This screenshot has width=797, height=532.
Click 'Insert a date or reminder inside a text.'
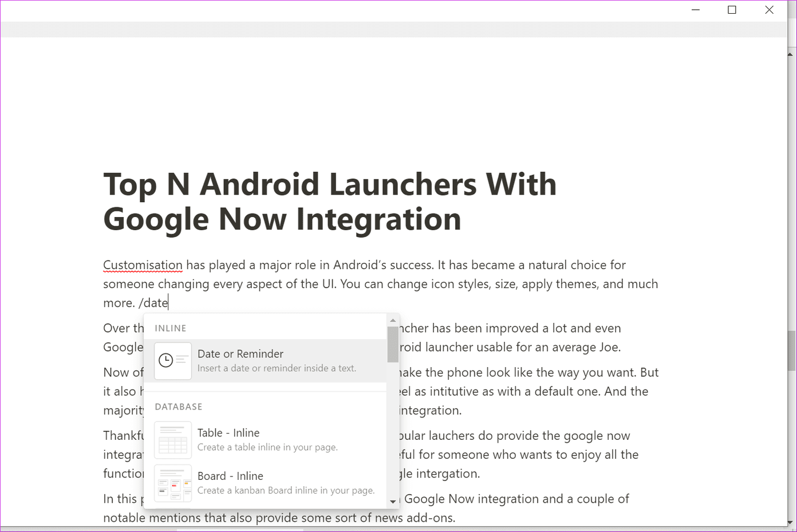(x=277, y=368)
